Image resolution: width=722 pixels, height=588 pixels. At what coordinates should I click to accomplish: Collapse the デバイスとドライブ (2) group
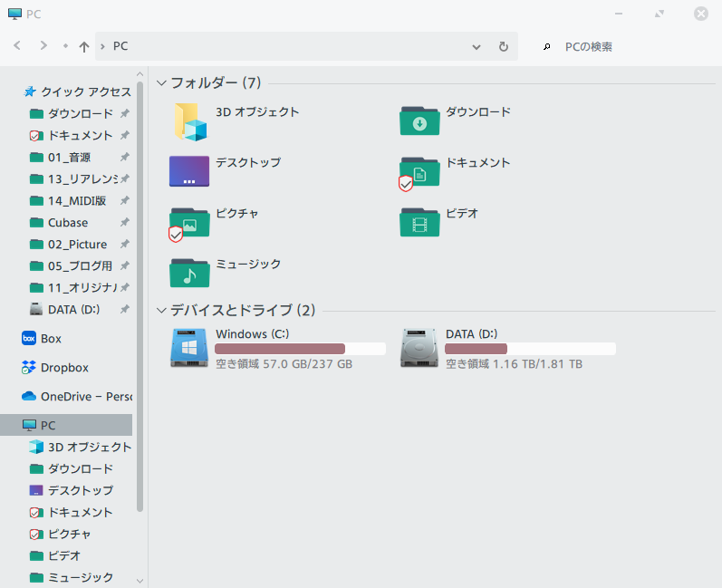[x=162, y=311]
